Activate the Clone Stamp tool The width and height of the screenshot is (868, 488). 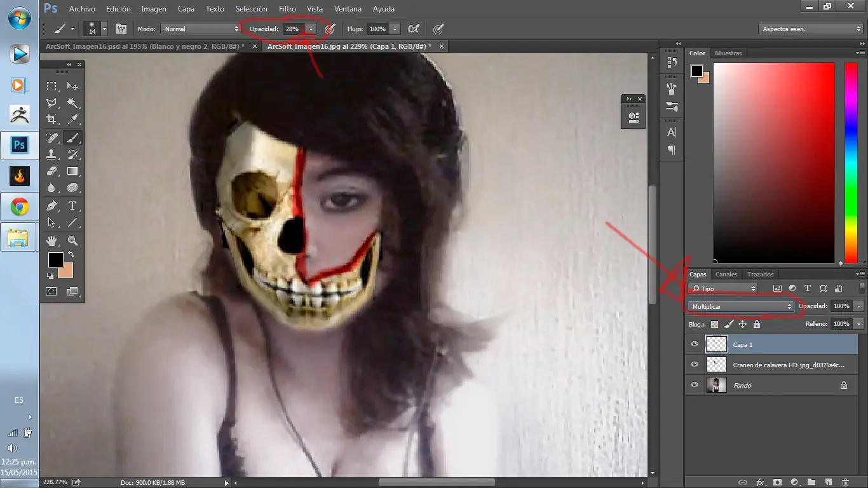pos(51,154)
